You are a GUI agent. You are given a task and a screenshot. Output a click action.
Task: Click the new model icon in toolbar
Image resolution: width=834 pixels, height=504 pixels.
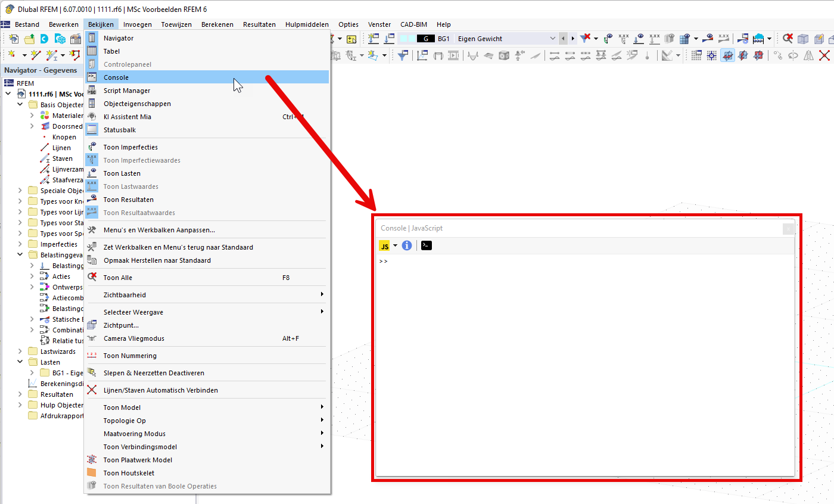14,39
